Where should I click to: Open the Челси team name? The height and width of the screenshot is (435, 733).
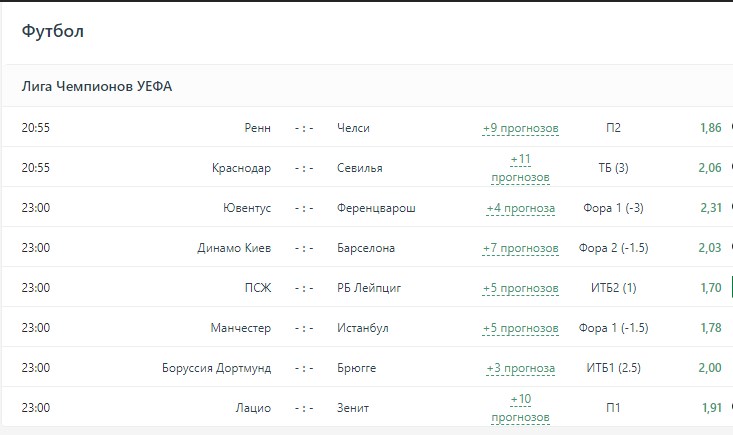[354, 128]
